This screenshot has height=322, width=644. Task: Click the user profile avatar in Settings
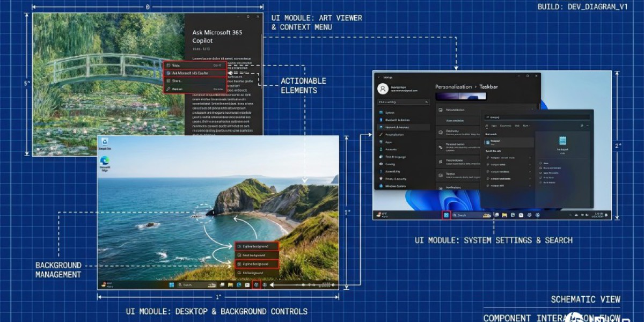coord(383,89)
